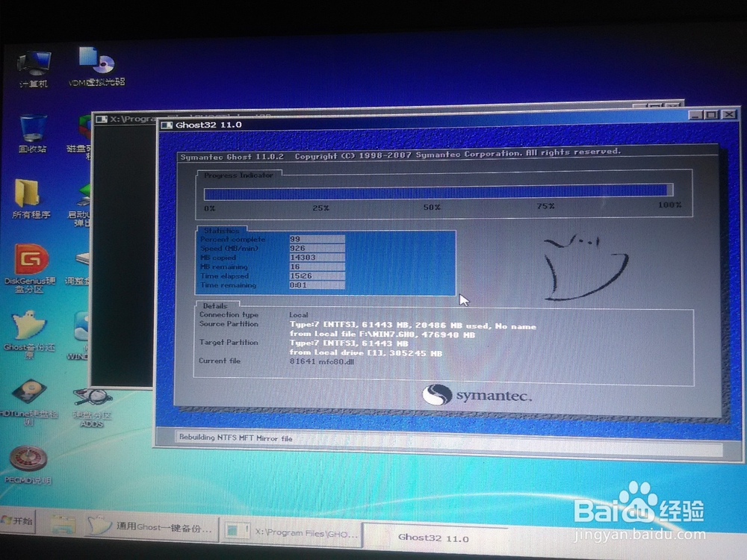Click the Symantec logo in Ghost window
Viewport: 747px width, 560px height.
tap(477, 395)
